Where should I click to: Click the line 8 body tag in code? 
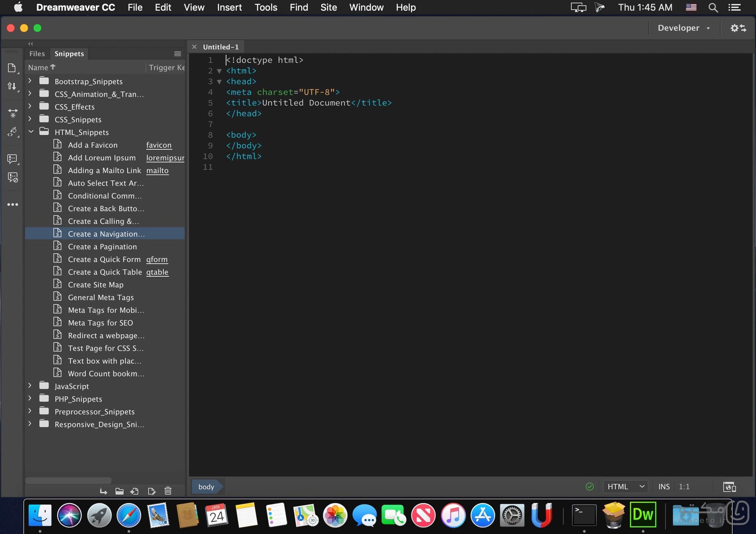point(241,135)
